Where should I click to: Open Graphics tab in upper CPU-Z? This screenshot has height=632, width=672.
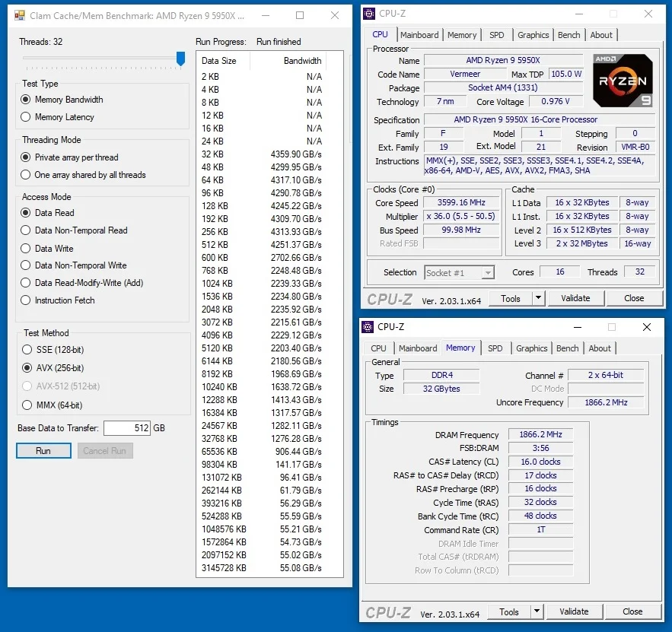coord(533,35)
